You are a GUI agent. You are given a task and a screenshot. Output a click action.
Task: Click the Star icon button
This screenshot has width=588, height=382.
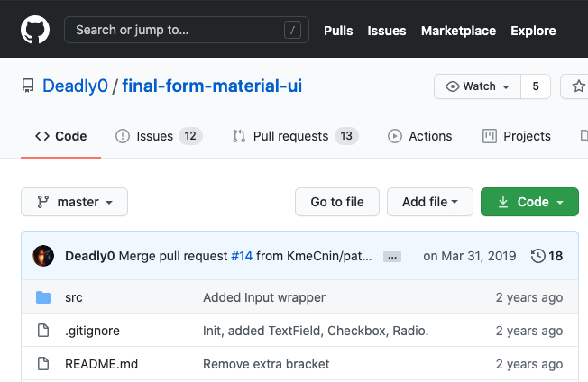[x=577, y=86]
